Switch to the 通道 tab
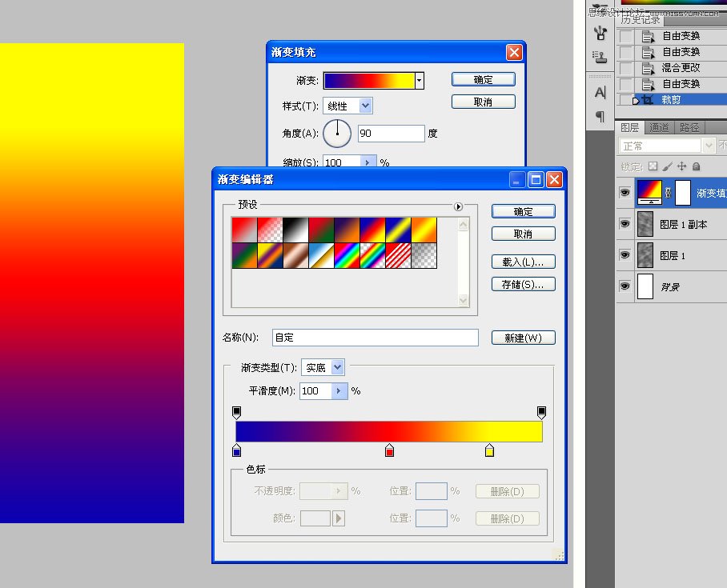This screenshot has height=588, width=727. 659,127
